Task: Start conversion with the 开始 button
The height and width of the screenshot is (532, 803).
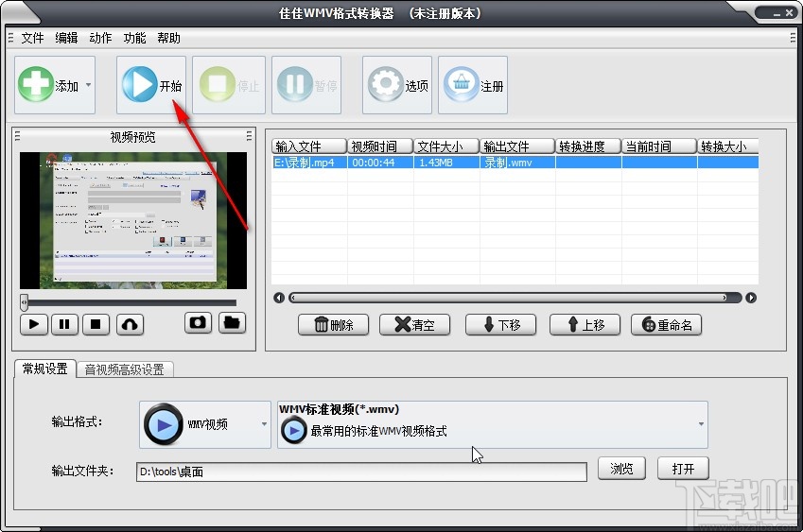Action: [151, 85]
